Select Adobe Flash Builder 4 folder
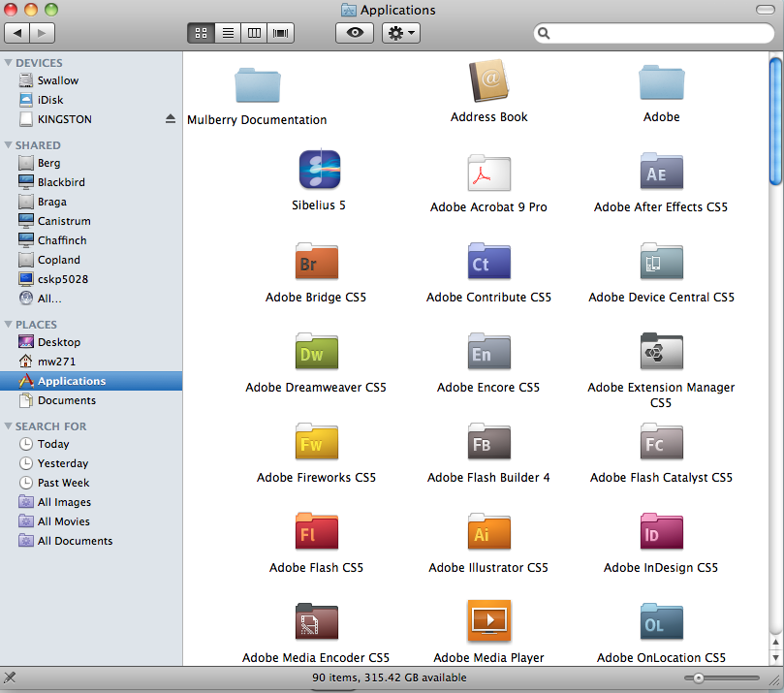The width and height of the screenshot is (784, 693). [x=488, y=441]
